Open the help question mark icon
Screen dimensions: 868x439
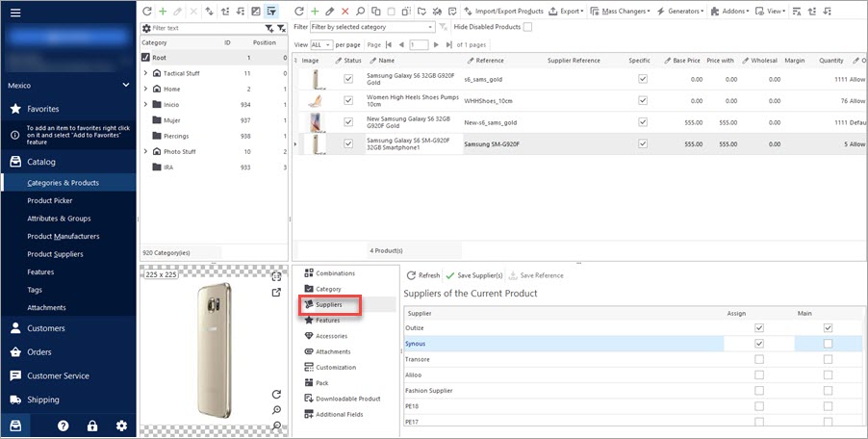click(64, 426)
